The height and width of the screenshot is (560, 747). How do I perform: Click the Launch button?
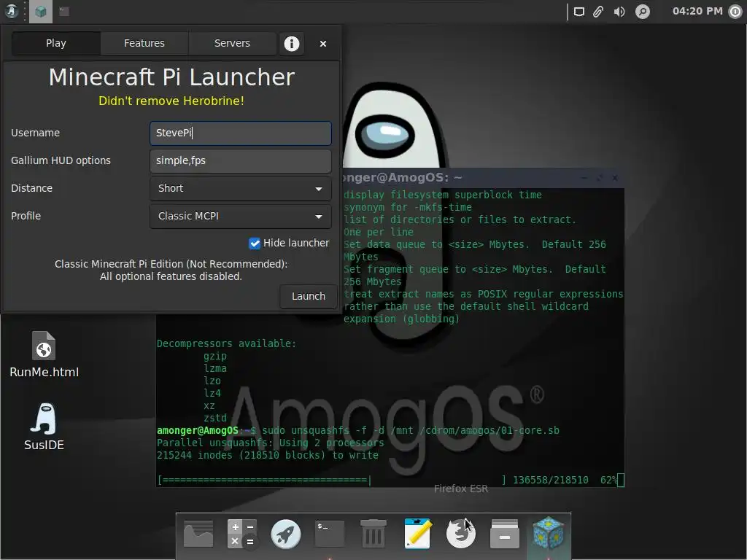click(309, 296)
